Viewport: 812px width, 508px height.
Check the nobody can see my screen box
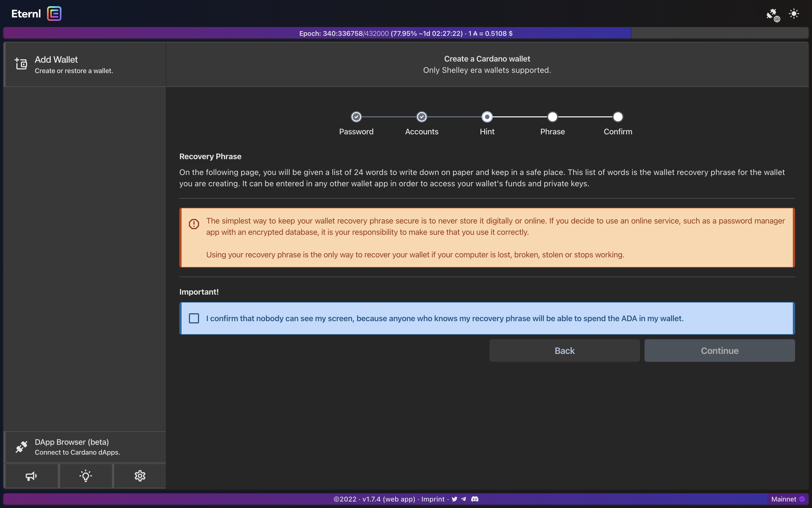point(194,318)
